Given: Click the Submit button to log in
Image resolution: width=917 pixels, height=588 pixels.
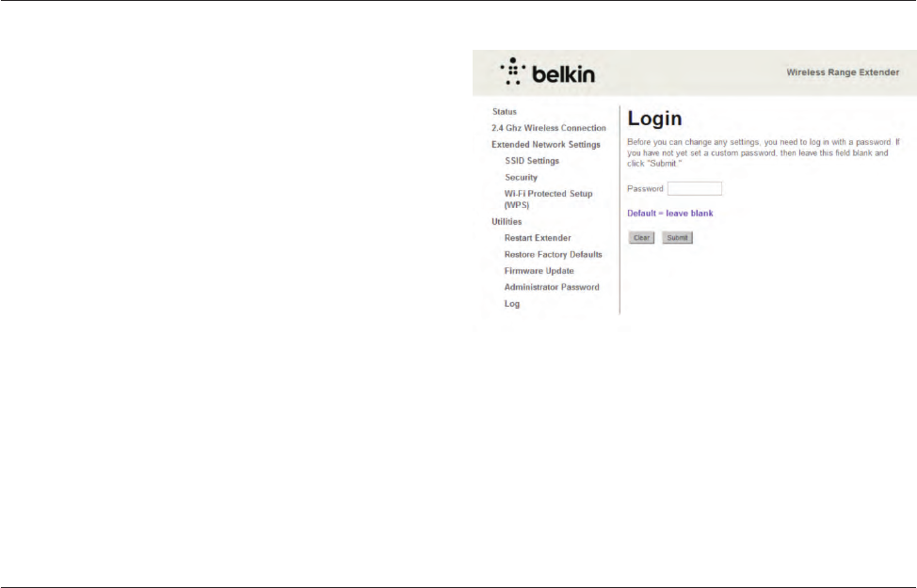Looking at the screenshot, I should (x=677, y=237).
